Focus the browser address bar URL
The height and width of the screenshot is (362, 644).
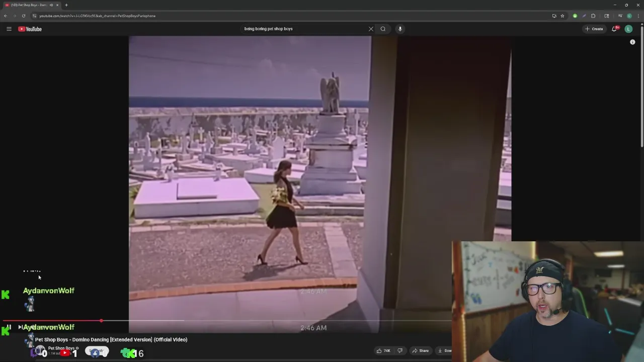point(97,16)
